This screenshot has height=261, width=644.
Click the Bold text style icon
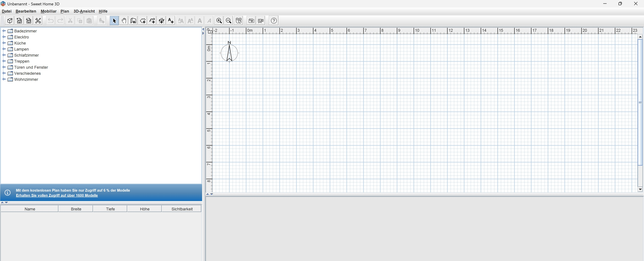tap(200, 20)
